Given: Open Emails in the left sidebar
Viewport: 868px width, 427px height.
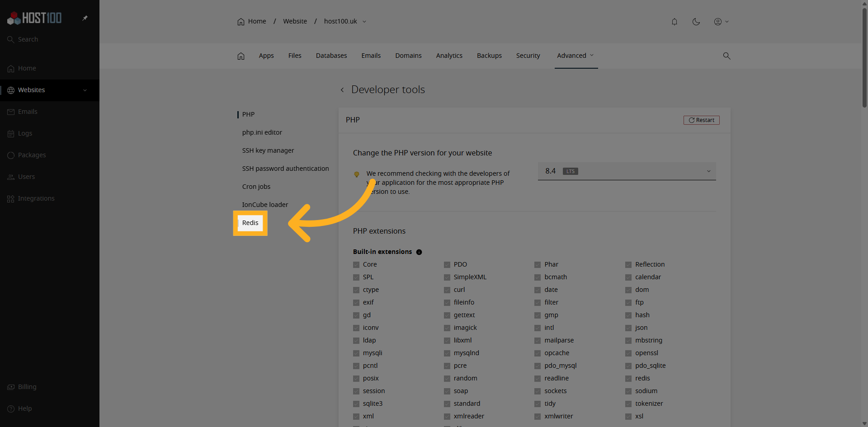Looking at the screenshot, I should pyautogui.click(x=28, y=112).
